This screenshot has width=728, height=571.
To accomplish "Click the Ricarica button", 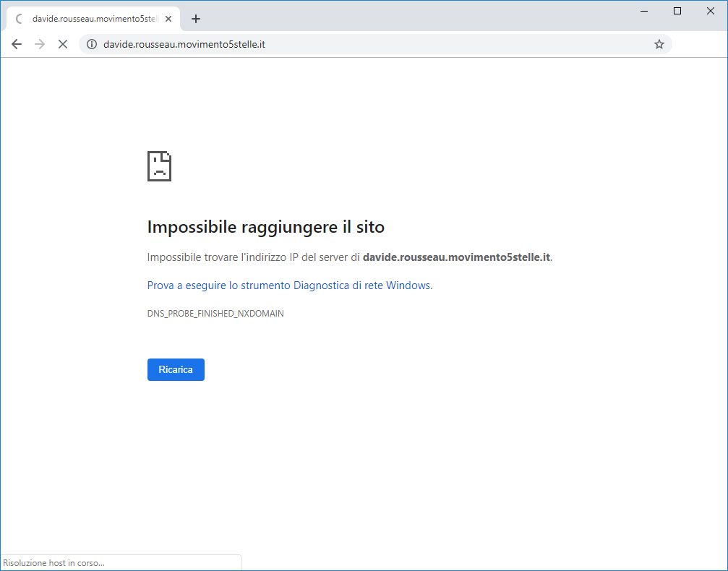I will pos(176,369).
